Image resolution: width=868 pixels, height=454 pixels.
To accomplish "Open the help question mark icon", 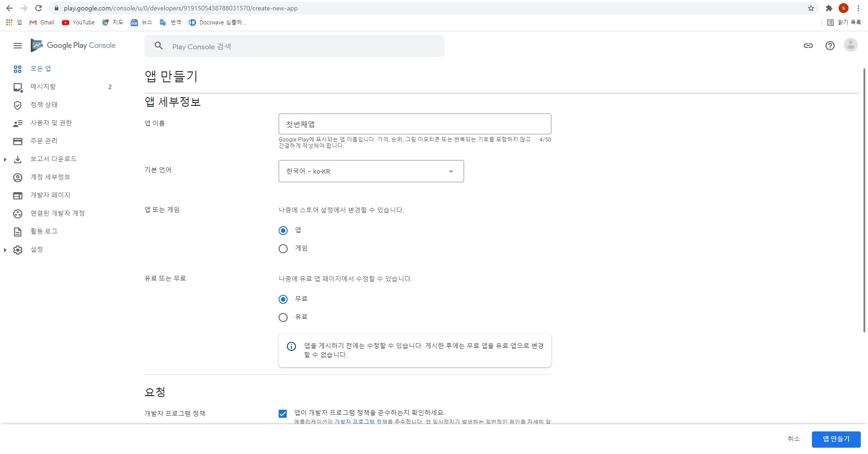I will (x=830, y=46).
